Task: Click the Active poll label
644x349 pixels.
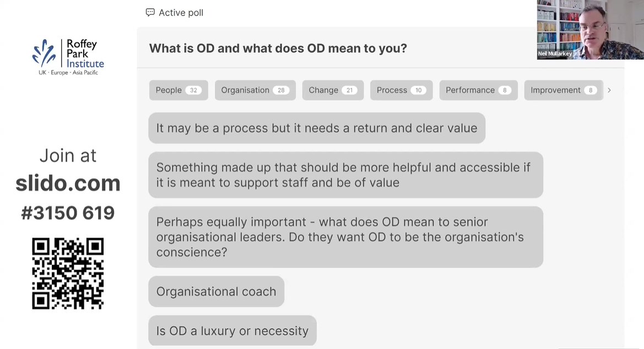Action: (x=181, y=13)
